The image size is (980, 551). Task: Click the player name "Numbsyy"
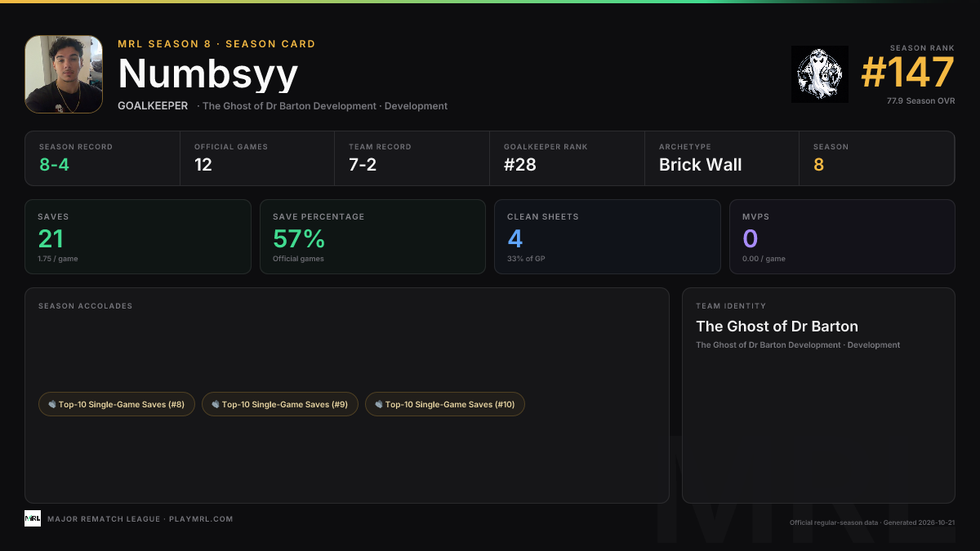208,74
